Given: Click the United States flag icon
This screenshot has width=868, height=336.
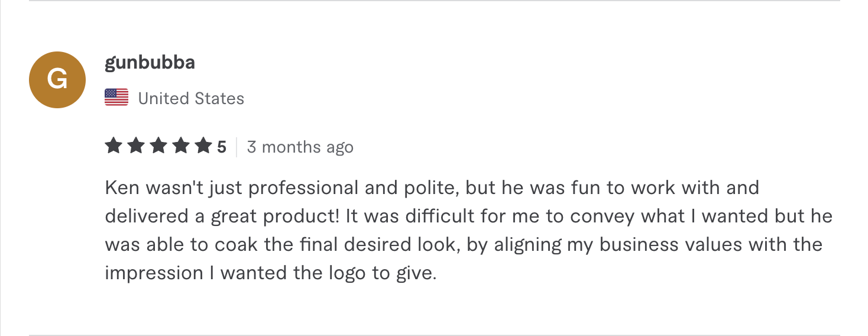Looking at the screenshot, I should 116,98.
